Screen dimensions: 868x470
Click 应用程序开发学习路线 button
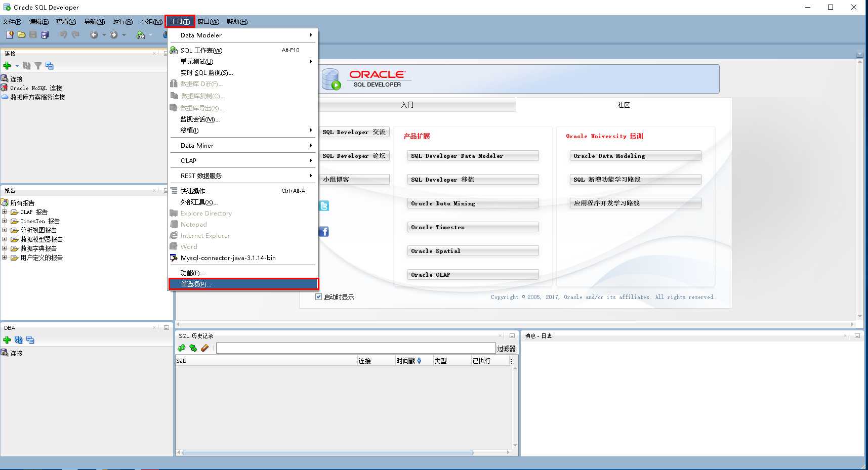point(635,203)
